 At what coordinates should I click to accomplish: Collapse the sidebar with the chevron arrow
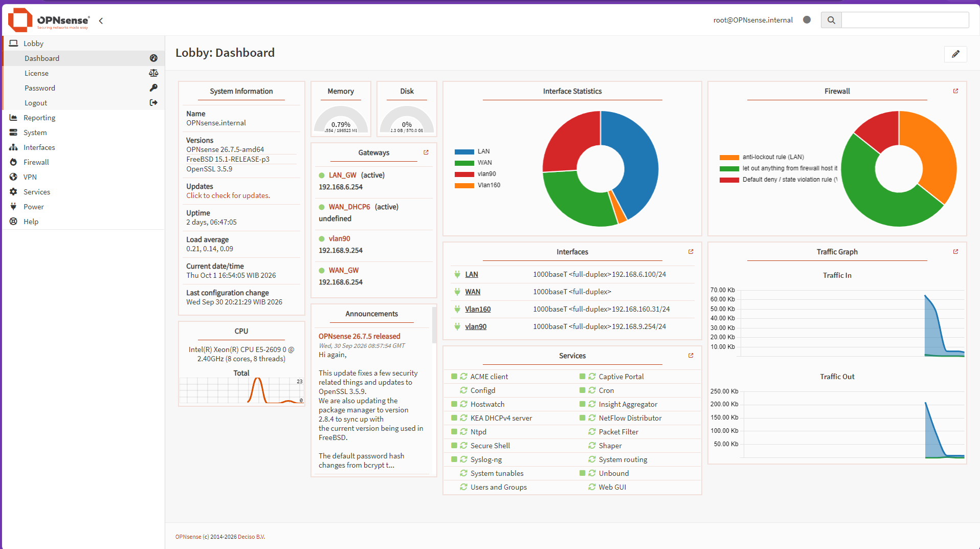tap(101, 21)
